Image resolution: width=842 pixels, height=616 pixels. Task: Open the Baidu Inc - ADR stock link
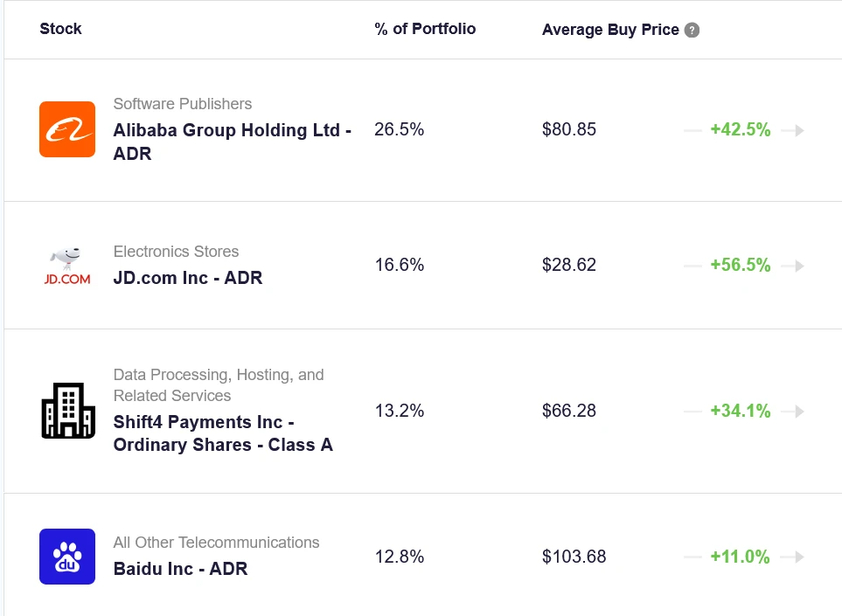tap(180, 569)
